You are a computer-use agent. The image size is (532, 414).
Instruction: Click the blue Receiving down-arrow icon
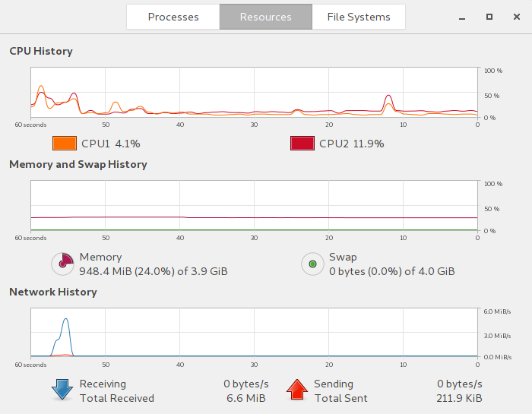(x=62, y=390)
